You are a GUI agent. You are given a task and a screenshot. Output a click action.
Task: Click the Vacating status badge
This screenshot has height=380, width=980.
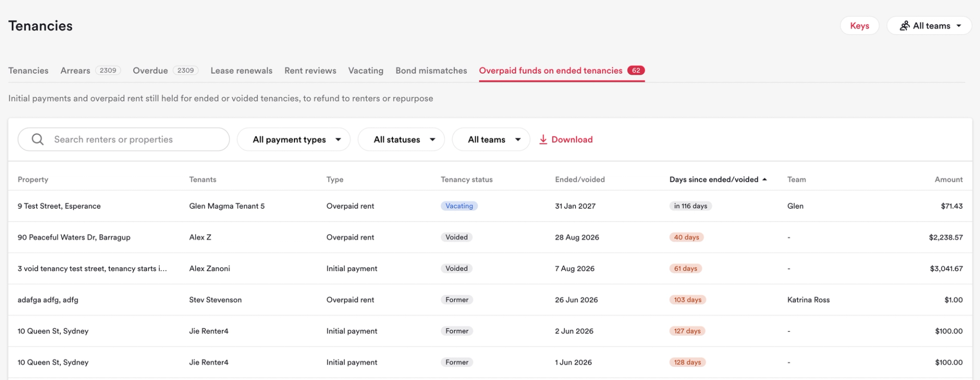point(459,206)
